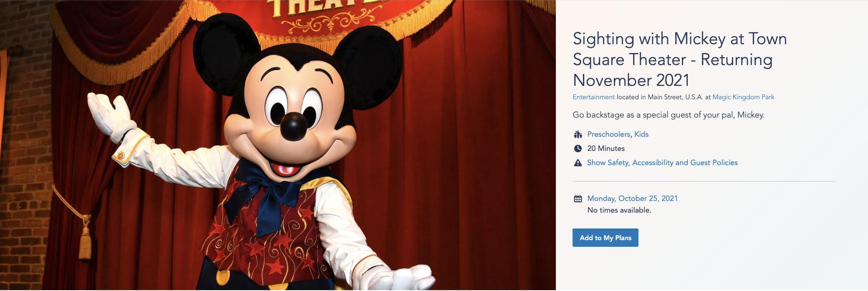Click the clock duration icon
The height and width of the screenshot is (291, 868).
tap(578, 148)
